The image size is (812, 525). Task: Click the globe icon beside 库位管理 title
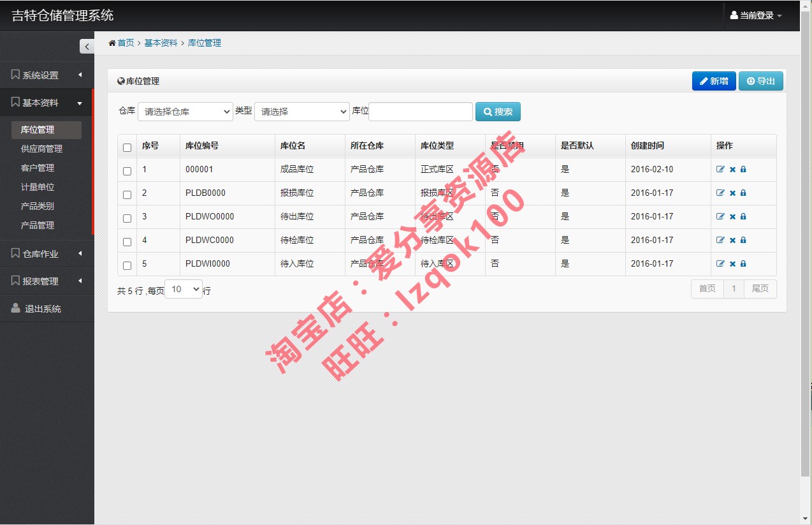[121, 81]
